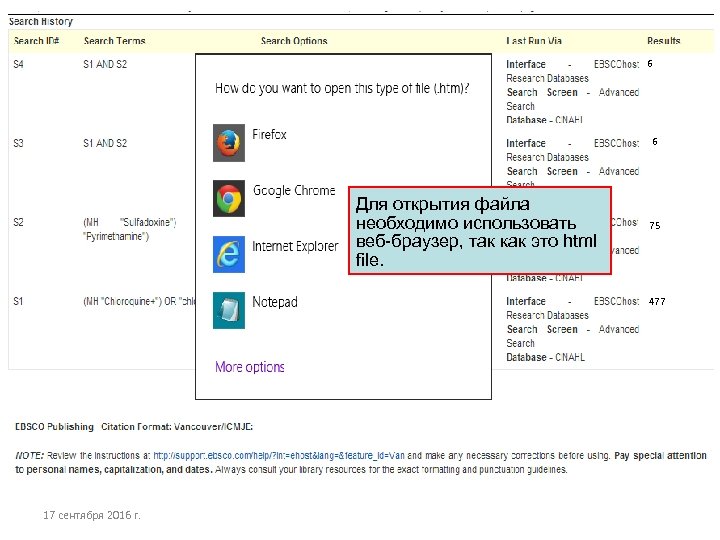This screenshot has width=720, height=540.
Task: Click the Search Terms column header
Action: click(114, 41)
